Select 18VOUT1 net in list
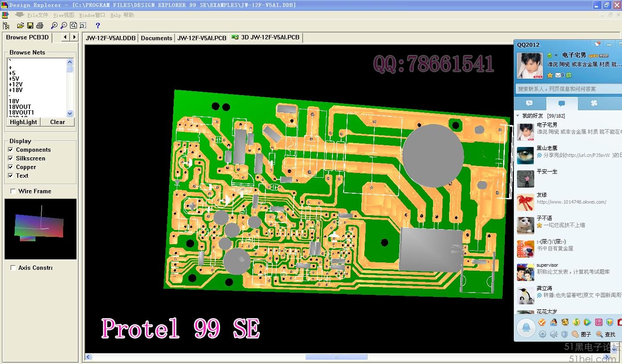622x364 pixels. pyautogui.click(x=21, y=113)
